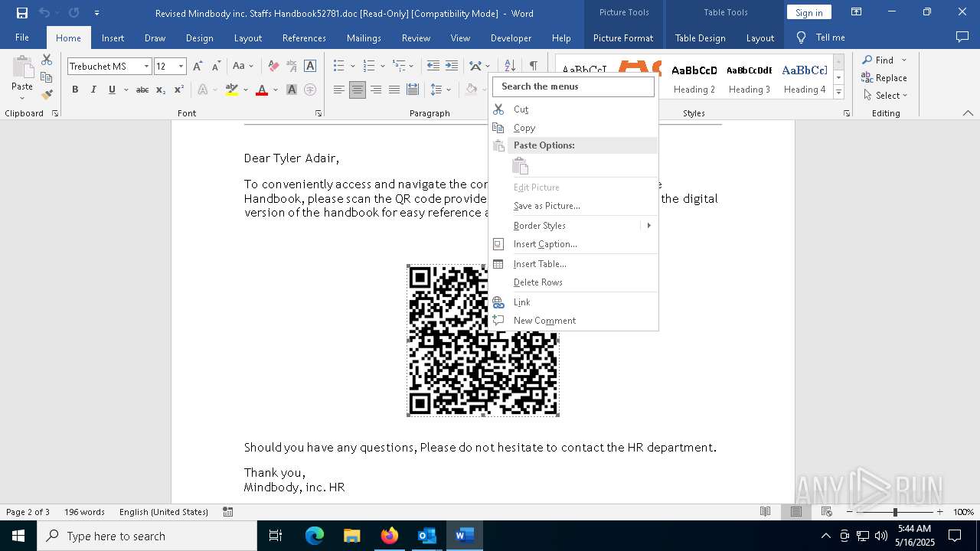Image resolution: width=980 pixels, height=551 pixels.
Task: Click the Replace button in Editing group
Action: (884, 78)
